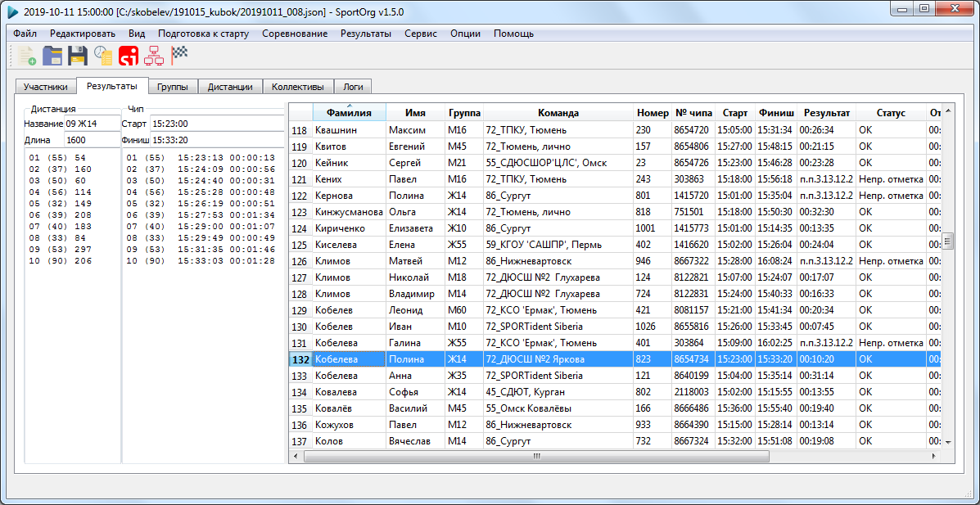980x505 pixels.
Task: Open the Редактировать menu
Action: click(83, 34)
